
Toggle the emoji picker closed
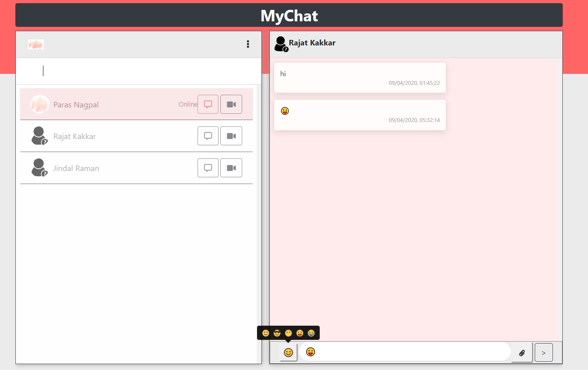pyautogui.click(x=288, y=352)
